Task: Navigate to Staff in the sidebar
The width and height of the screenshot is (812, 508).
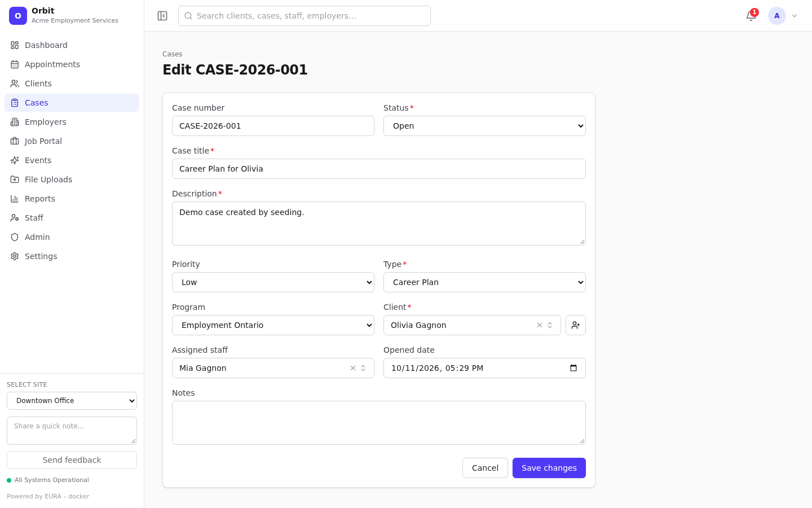Action: click(72, 218)
